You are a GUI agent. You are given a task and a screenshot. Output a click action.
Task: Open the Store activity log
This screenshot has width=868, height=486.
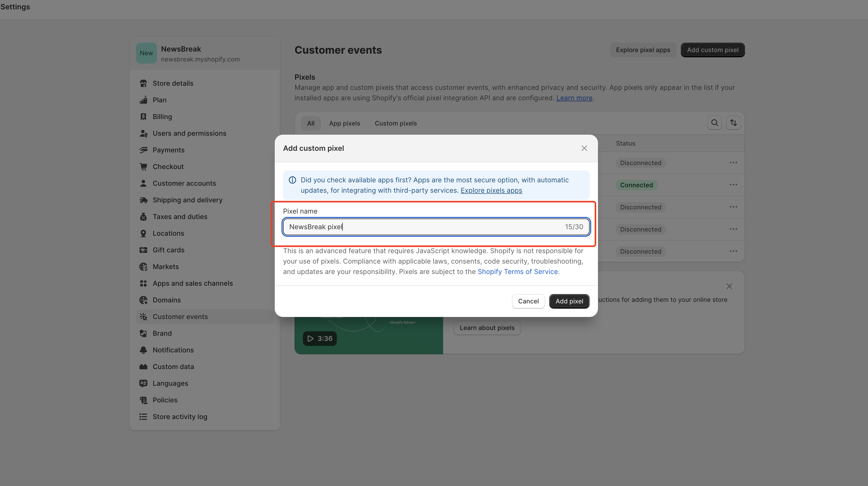click(180, 417)
